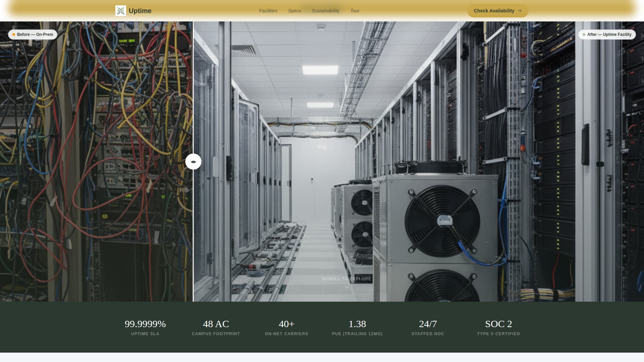The width and height of the screenshot is (644, 362).
Task: Click the left arrow beside the drag label
Action: pos(313,147)
